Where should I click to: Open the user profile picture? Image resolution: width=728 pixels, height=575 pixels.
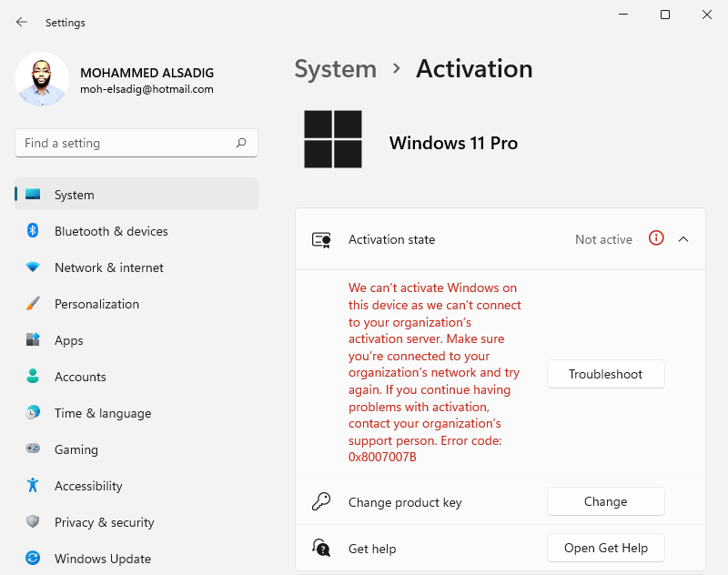[x=42, y=79]
